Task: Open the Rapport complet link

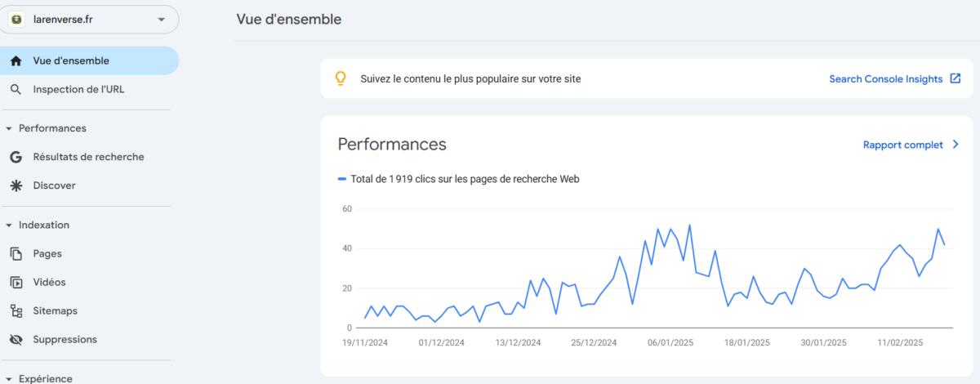Action: (x=902, y=145)
